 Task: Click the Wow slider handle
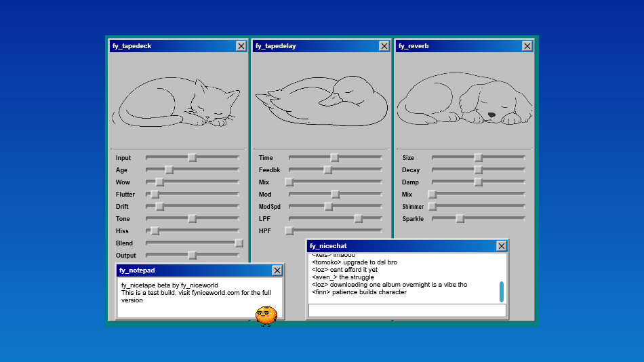point(159,182)
